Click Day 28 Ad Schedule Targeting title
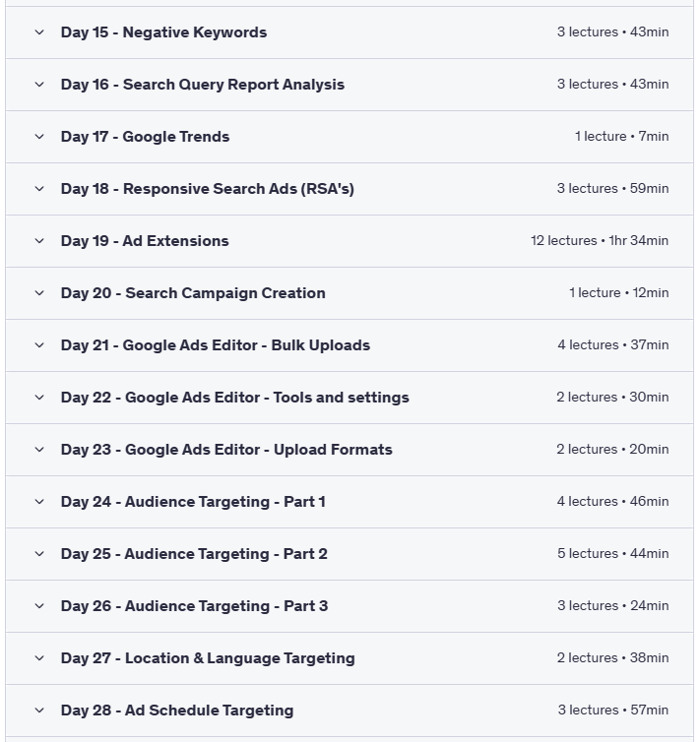Screen dimensions: 700x742 pyautogui.click(x=177, y=711)
